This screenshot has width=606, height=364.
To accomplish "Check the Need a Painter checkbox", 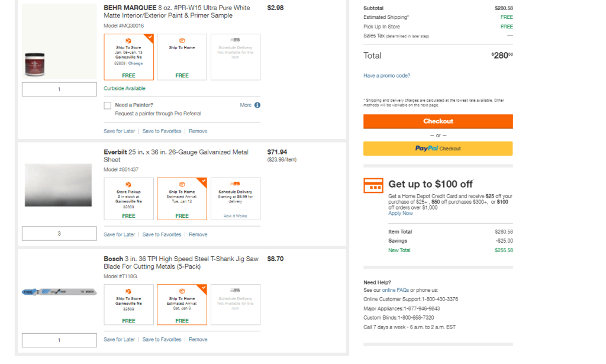I will point(107,105).
